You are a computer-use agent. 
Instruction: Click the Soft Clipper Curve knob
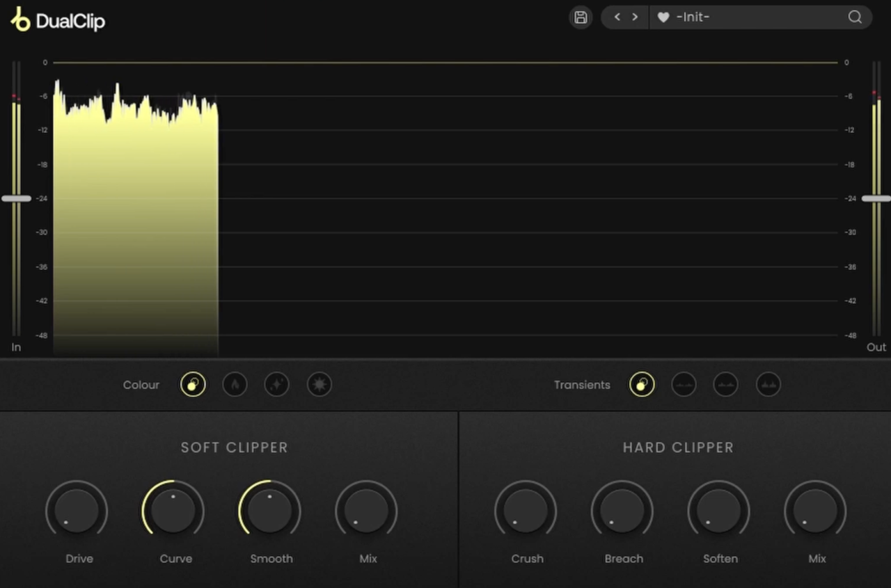click(173, 511)
